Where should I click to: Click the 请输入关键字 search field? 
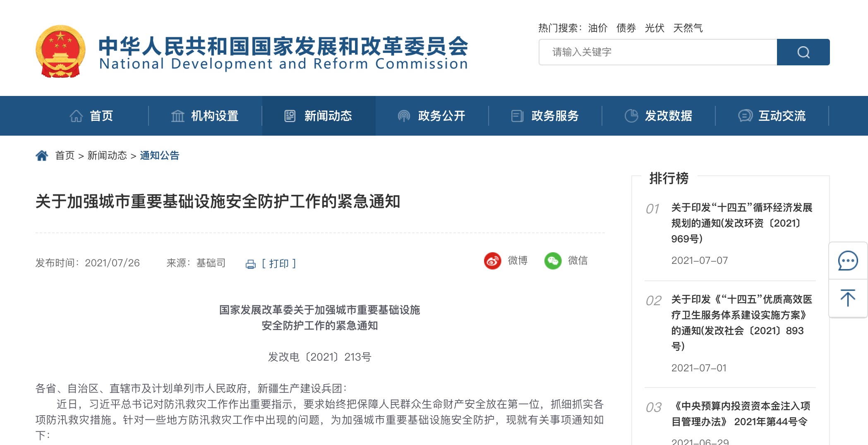click(658, 52)
